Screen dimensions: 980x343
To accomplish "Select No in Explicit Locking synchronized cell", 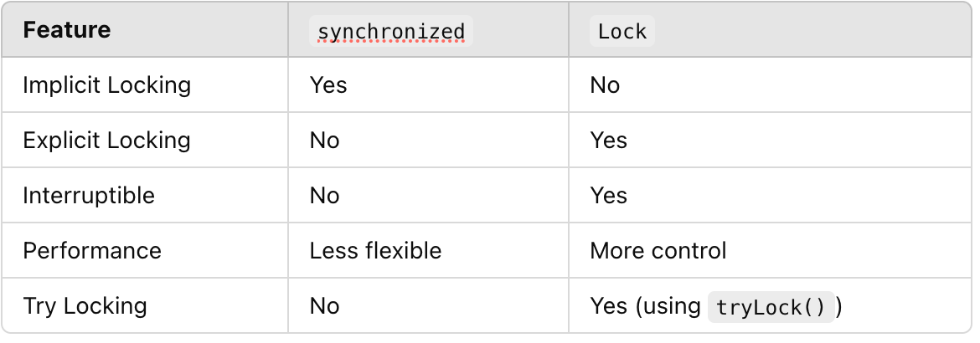I will pyautogui.click(x=325, y=141).
